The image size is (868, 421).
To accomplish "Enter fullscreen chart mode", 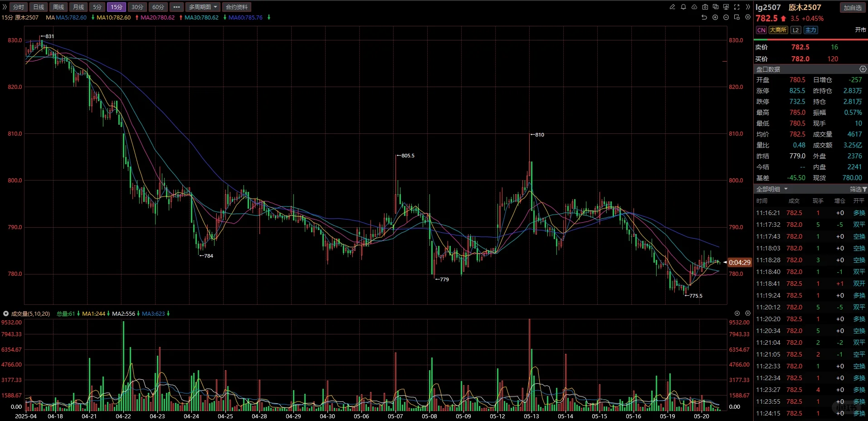I will click(x=736, y=7).
